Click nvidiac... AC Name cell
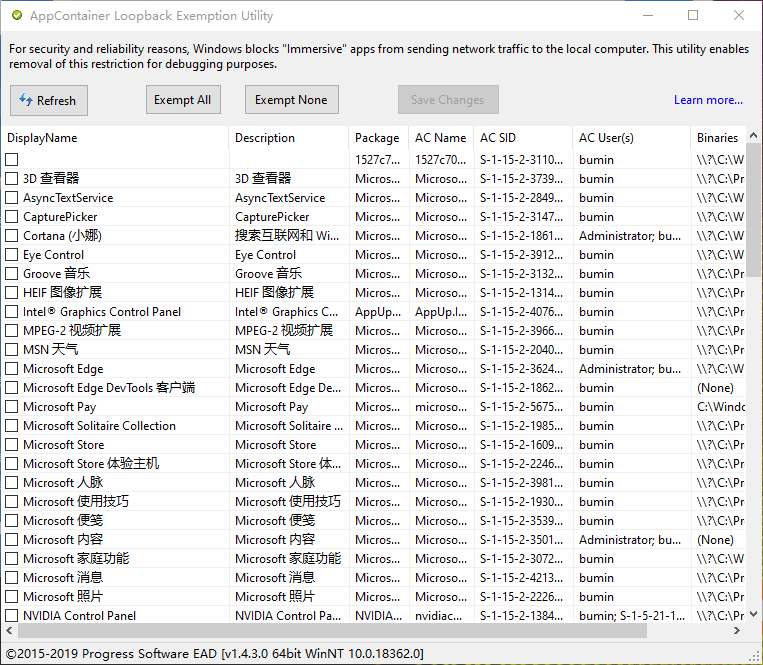763x665 pixels. point(438,616)
